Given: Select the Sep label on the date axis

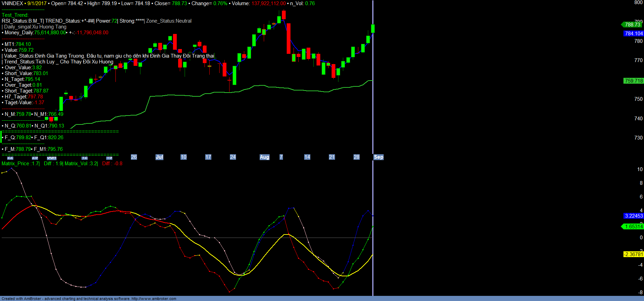Looking at the screenshot, I should (x=379, y=157).
